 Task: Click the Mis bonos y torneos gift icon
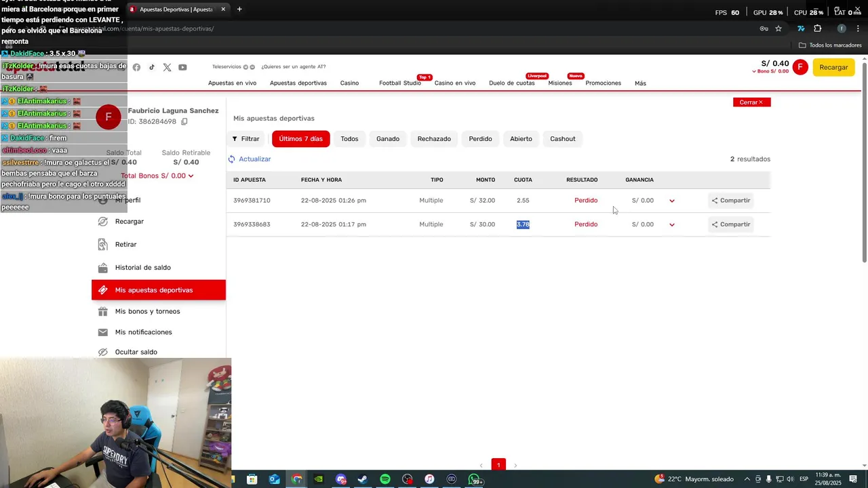102,312
